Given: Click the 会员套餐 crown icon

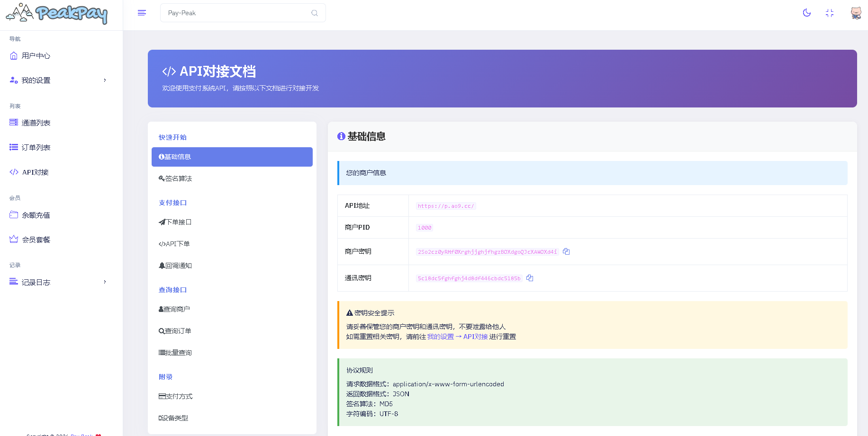Looking at the screenshot, I should click(13, 239).
